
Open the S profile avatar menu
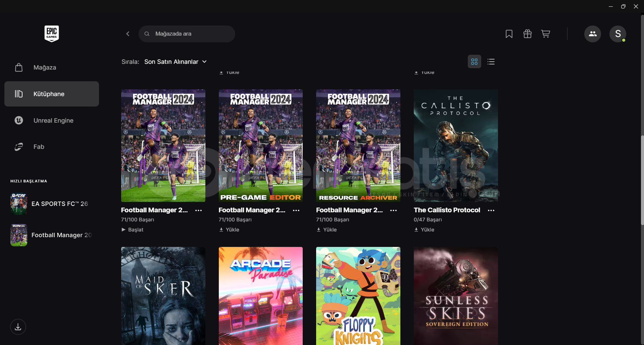point(618,34)
